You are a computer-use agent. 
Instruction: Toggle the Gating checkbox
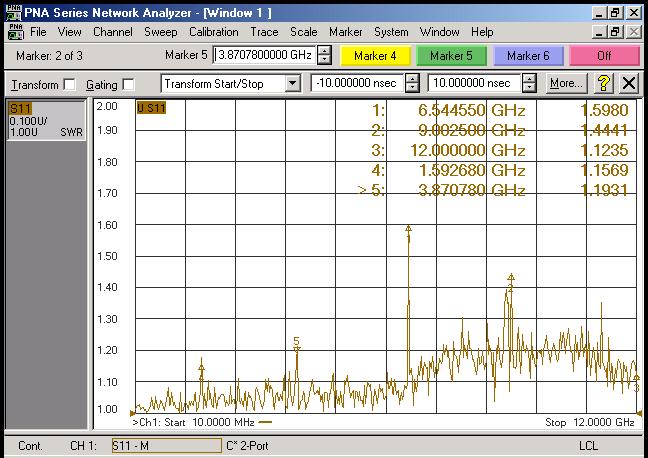pyautogui.click(x=127, y=85)
